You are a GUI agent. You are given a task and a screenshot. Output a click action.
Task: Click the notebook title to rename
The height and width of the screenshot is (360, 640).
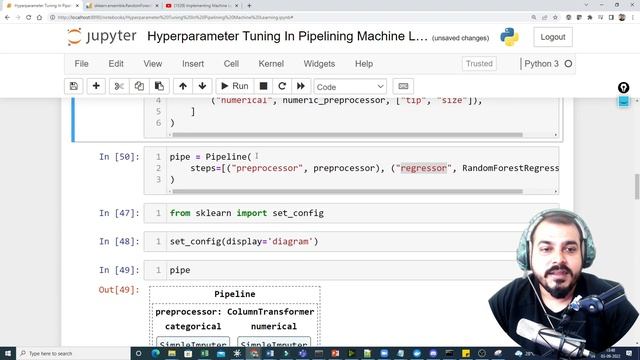(x=287, y=36)
